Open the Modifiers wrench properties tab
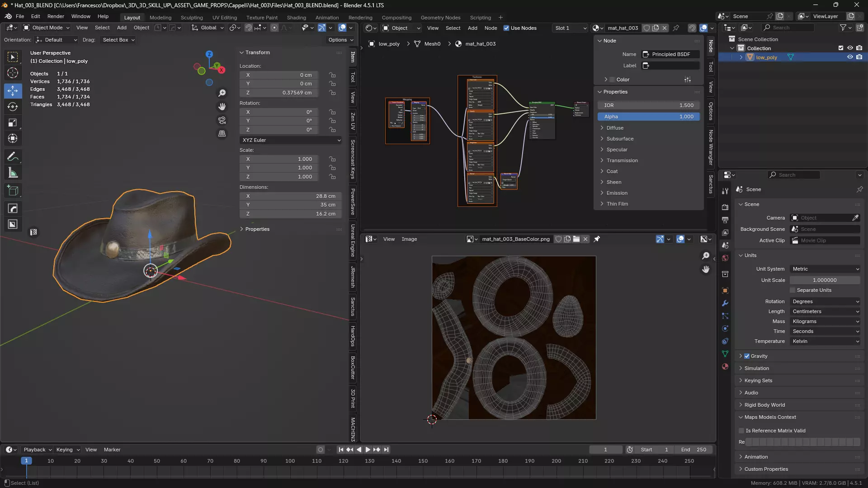 pyautogui.click(x=725, y=303)
